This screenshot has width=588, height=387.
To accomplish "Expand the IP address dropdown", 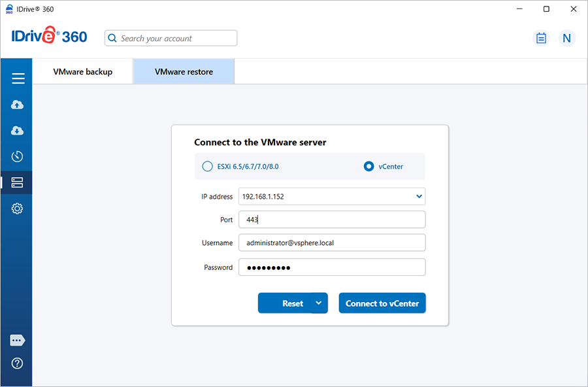I will pyautogui.click(x=419, y=196).
